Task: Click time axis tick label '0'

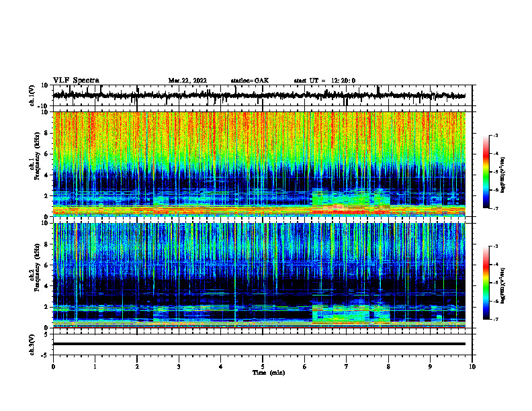Action: [x=53, y=367]
